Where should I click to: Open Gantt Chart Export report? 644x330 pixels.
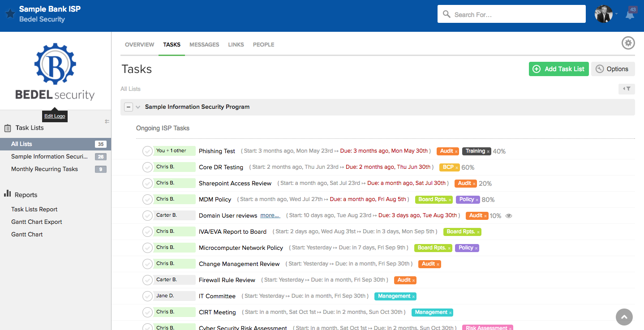coord(37,222)
